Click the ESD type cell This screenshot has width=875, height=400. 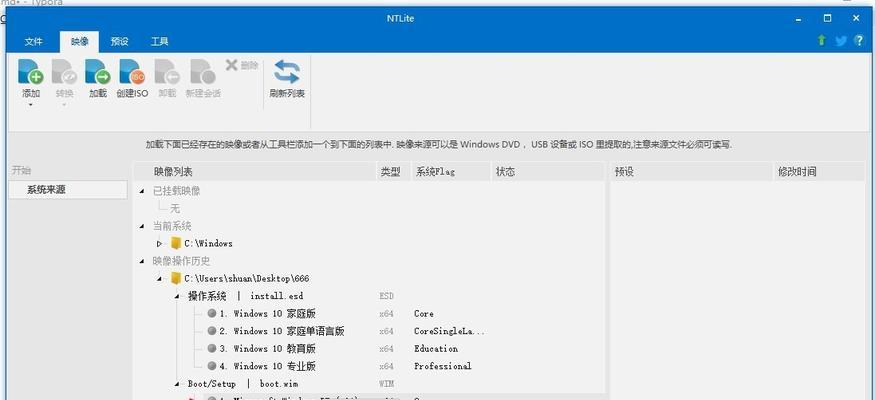pyautogui.click(x=386, y=296)
